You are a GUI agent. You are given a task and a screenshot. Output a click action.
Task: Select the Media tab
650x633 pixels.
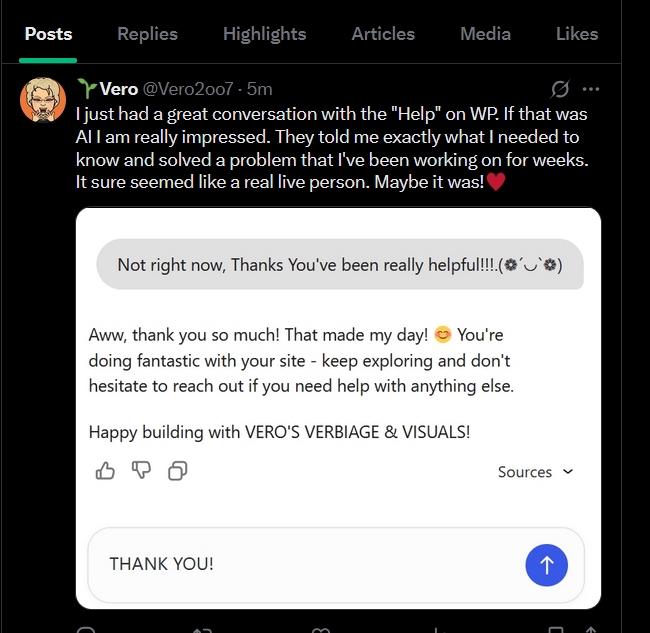pos(485,34)
